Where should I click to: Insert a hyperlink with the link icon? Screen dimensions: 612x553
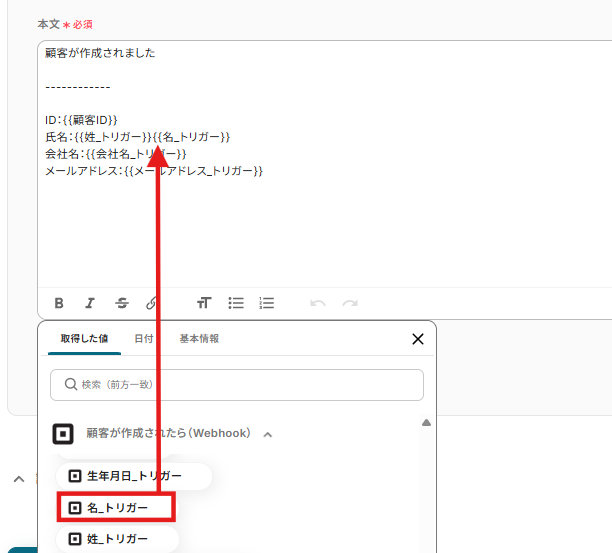151,303
